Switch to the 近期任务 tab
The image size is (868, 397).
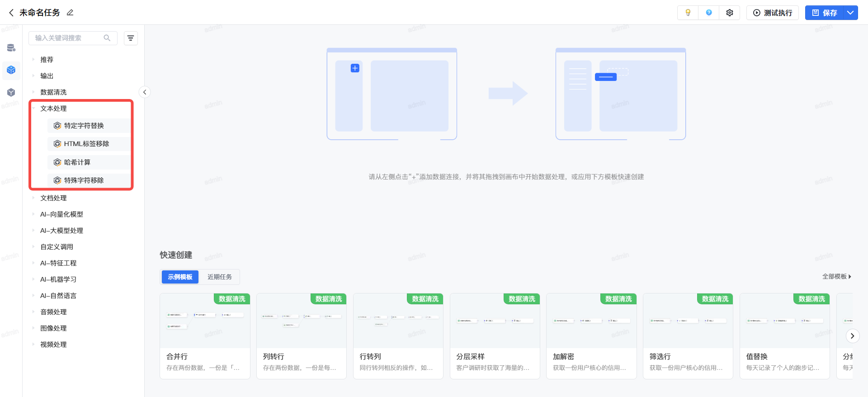click(x=220, y=277)
